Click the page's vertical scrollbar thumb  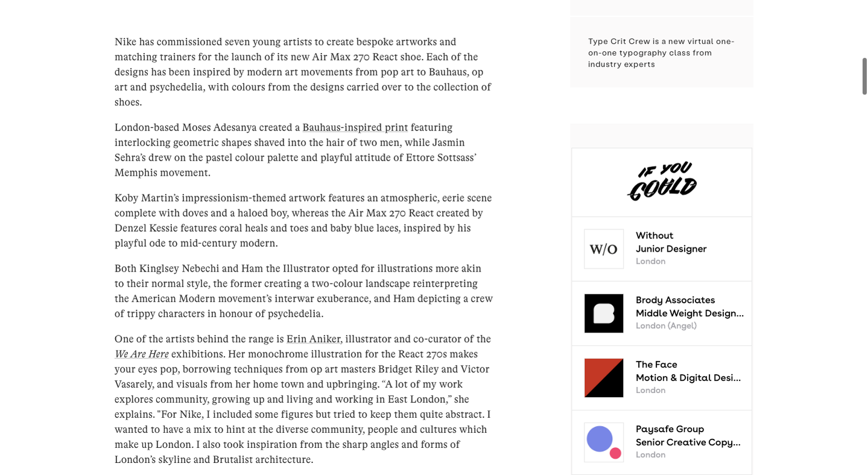(864, 76)
